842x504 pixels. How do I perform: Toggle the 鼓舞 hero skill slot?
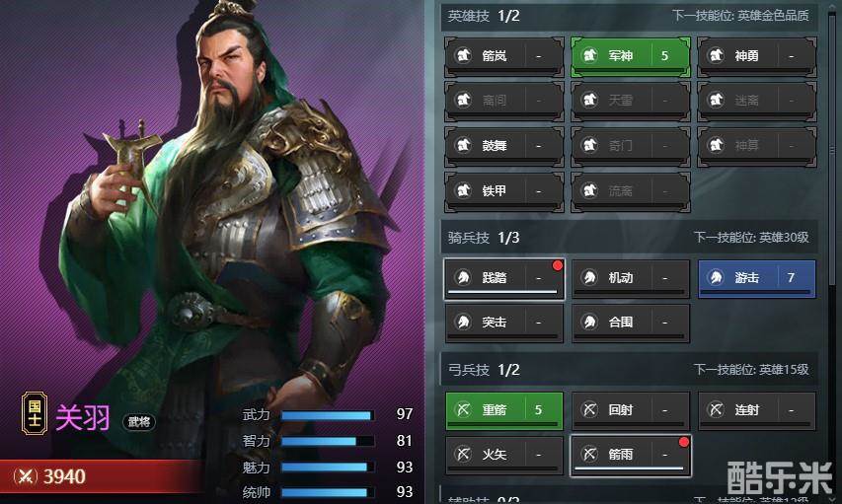coord(504,146)
